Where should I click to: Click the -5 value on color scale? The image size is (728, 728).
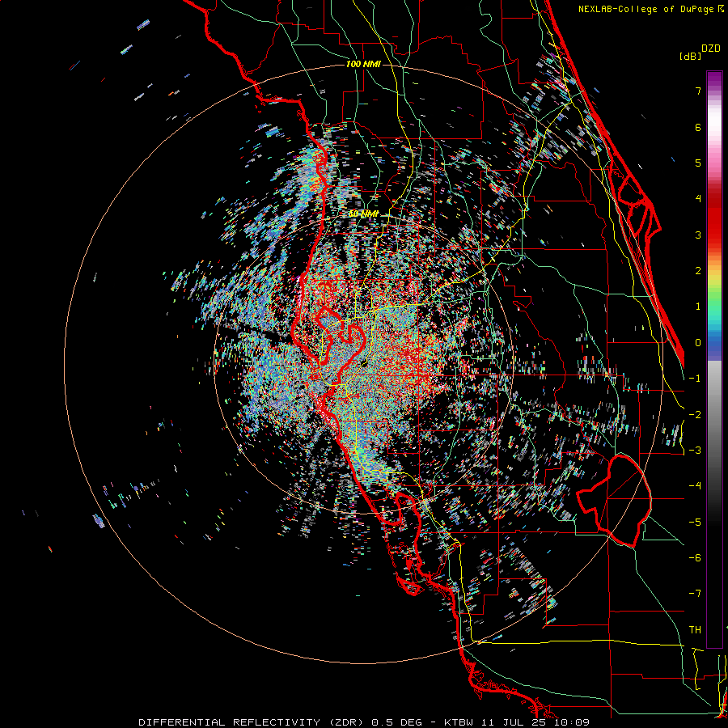point(695,523)
